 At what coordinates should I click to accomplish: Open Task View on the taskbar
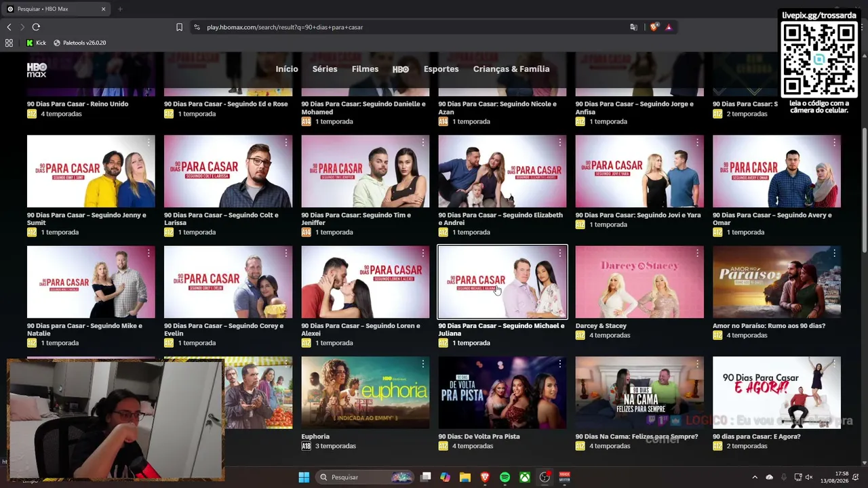tap(425, 477)
